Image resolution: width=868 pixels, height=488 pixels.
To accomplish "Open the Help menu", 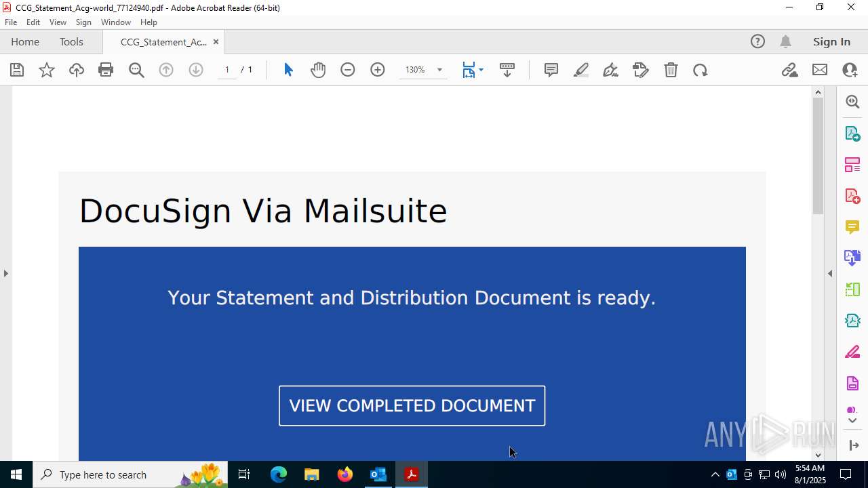I will pos(149,22).
